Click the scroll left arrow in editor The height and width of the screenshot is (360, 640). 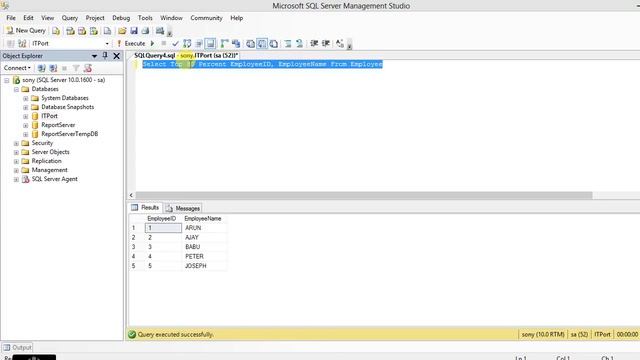131,195
